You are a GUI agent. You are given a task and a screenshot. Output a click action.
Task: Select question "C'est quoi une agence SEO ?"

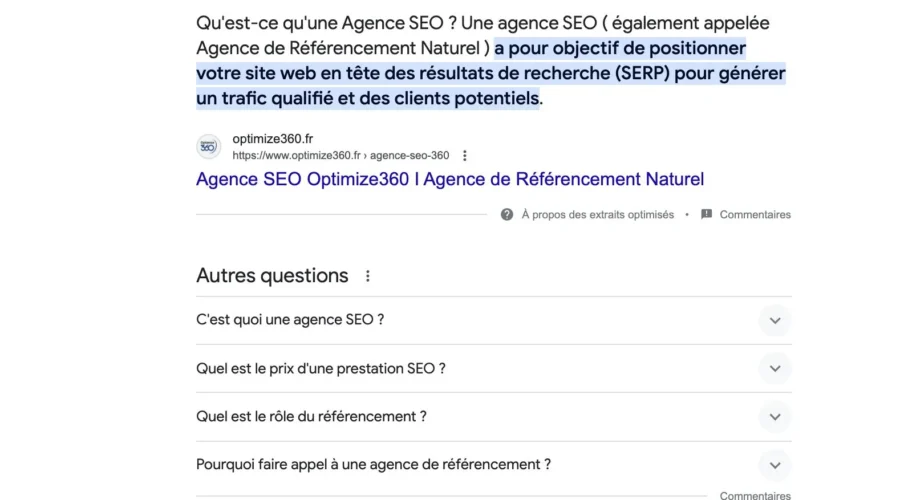tap(291, 320)
